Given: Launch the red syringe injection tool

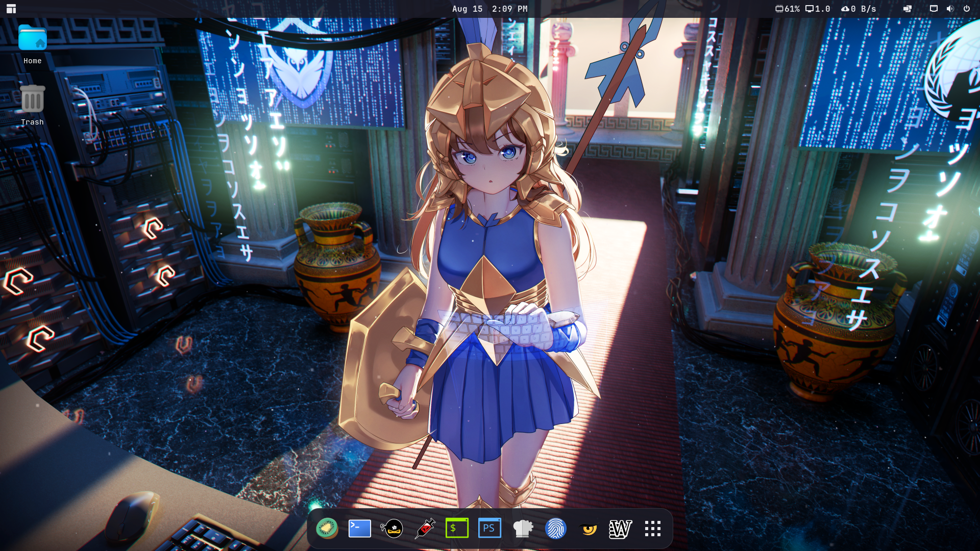Looking at the screenshot, I should (425, 529).
